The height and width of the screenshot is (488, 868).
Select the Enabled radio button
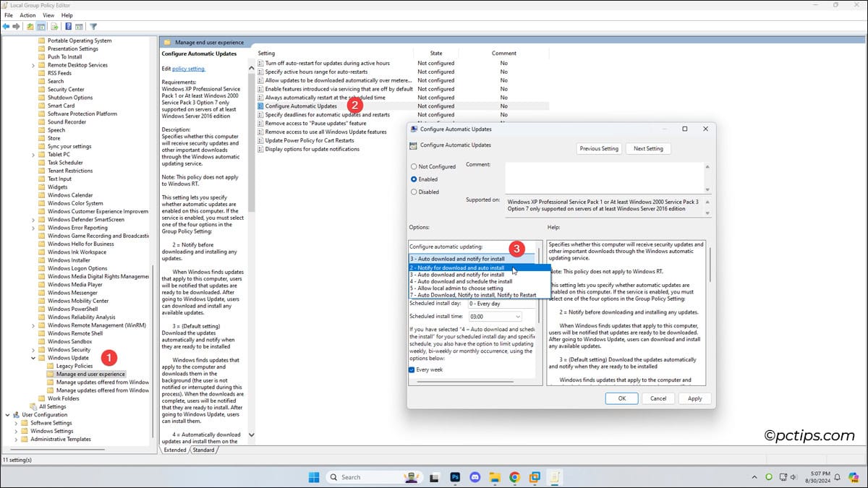point(414,179)
